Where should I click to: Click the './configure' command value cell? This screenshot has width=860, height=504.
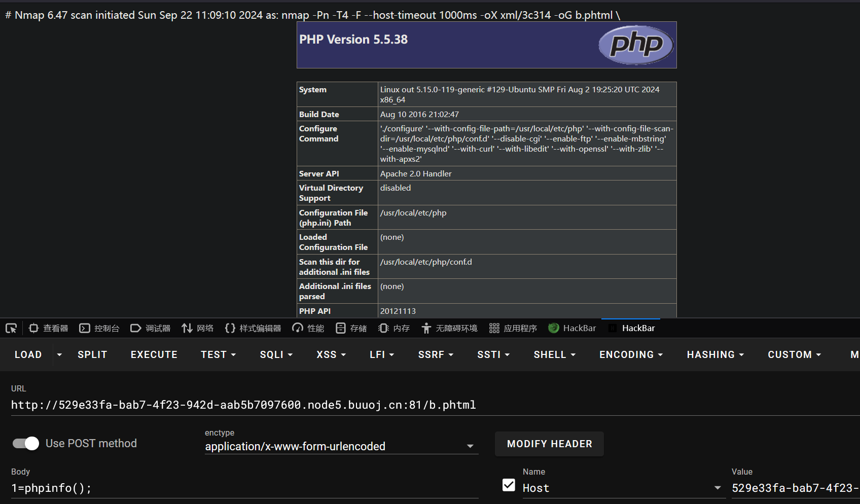coord(527,143)
